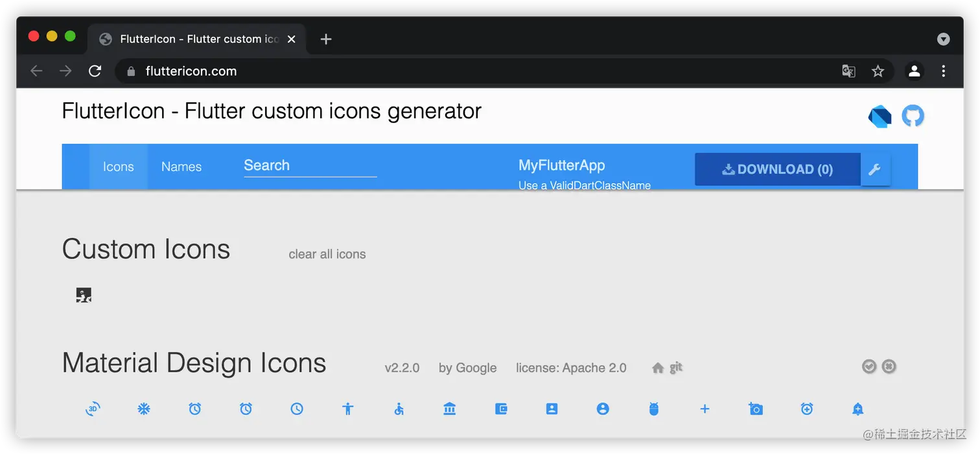Select the 3D rotation icon
This screenshot has height=454, width=980.
click(x=93, y=409)
